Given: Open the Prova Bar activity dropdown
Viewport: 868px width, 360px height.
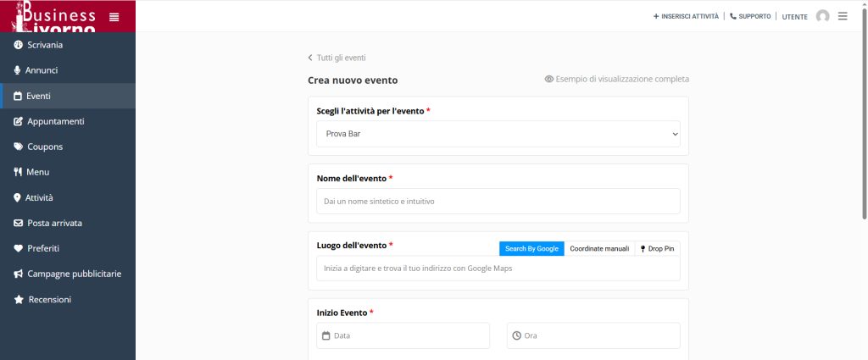Looking at the screenshot, I should pyautogui.click(x=498, y=134).
